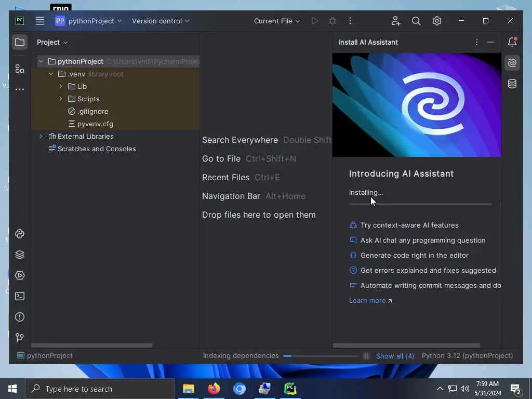This screenshot has height=399, width=532.
Task: Click the taskbar search box
Action: (x=100, y=389)
